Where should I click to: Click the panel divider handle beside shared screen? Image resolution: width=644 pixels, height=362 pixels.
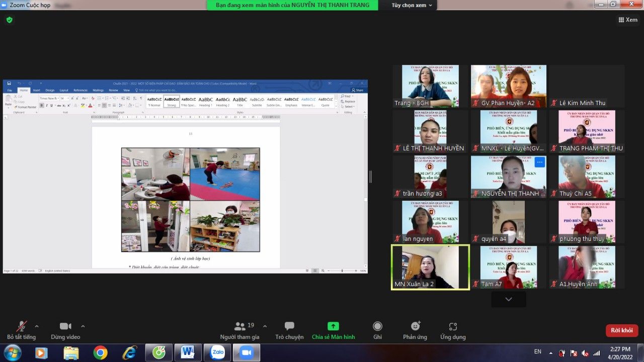pos(371,176)
